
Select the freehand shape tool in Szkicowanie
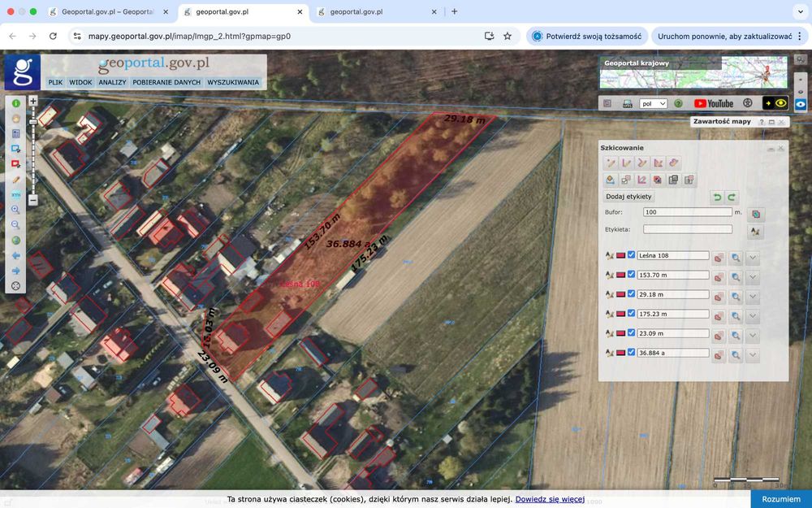673,163
